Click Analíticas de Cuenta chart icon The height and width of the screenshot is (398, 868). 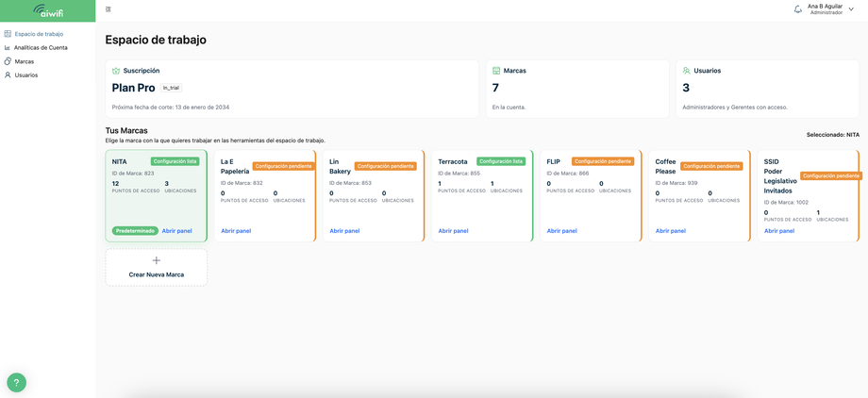click(x=8, y=47)
